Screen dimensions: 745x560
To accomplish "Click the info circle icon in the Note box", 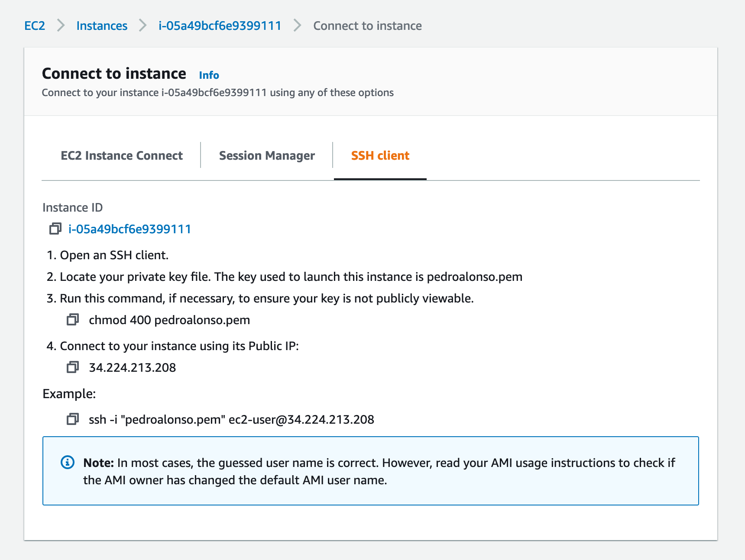I will tap(67, 463).
